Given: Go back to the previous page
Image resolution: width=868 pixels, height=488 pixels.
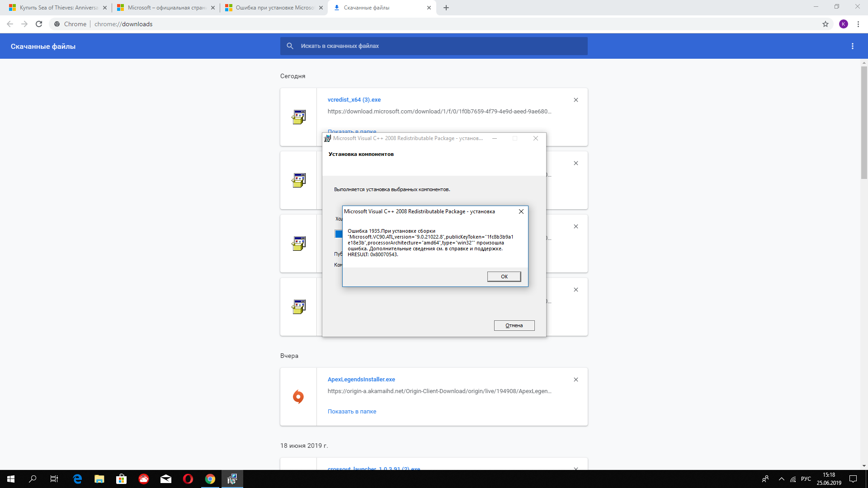Looking at the screenshot, I should point(10,24).
